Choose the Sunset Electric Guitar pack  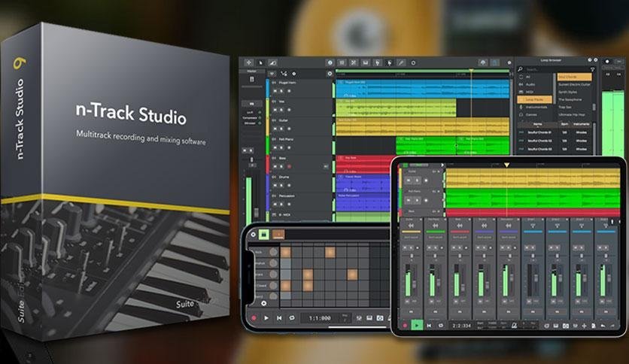pos(578,84)
